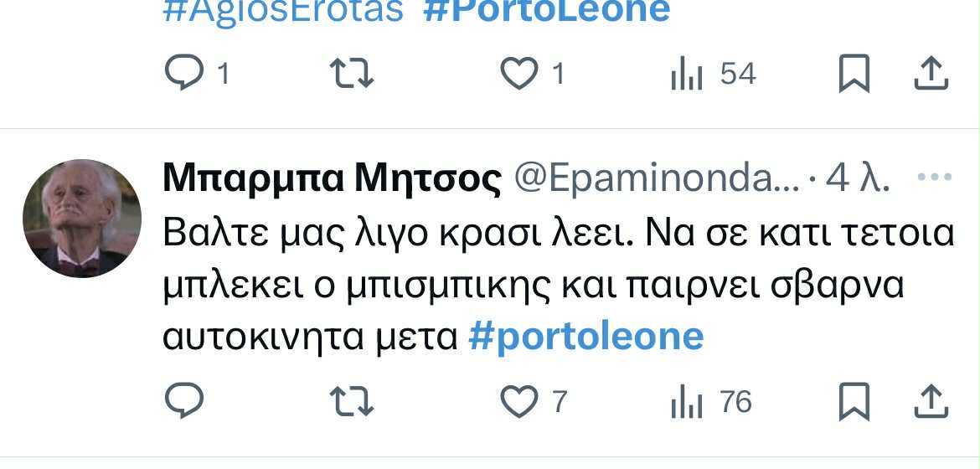Open the three-dot more options menu
Image resolution: width=980 pixels, height=469 pixels.
click(x=935, y=178)
